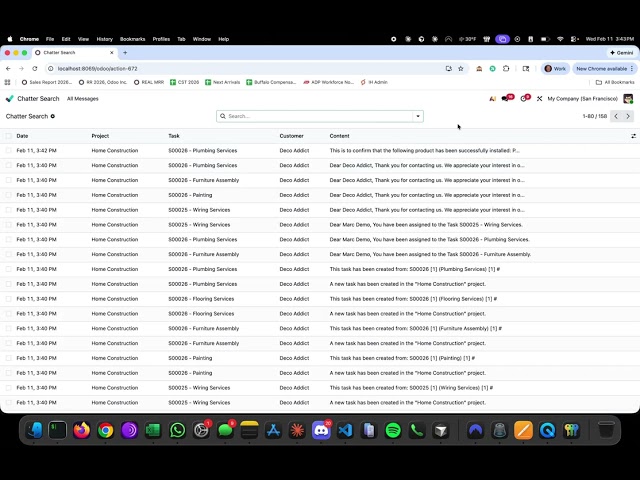Click the green circular extension icon

[493, 69]
